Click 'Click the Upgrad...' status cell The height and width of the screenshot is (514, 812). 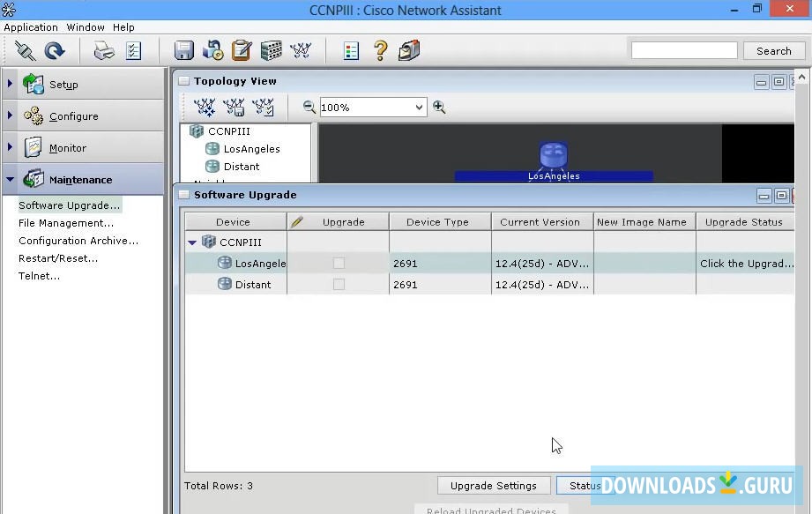[x=746, y=264]
